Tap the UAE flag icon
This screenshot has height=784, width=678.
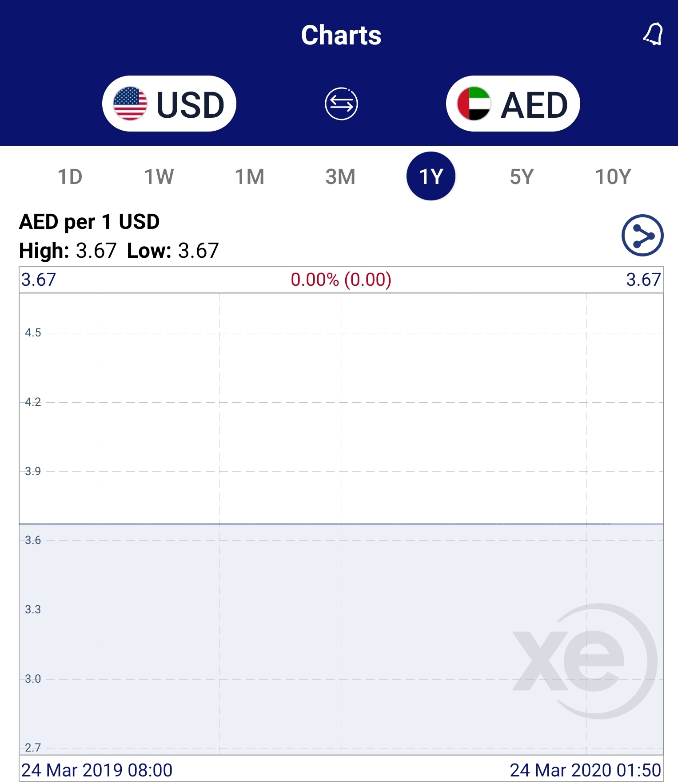[474, 104]
